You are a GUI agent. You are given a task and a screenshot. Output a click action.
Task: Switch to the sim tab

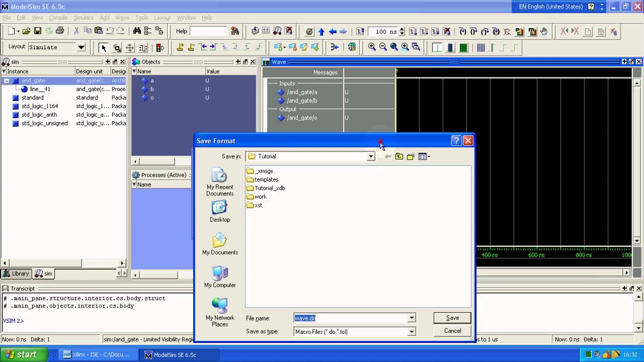pos(44,274)
